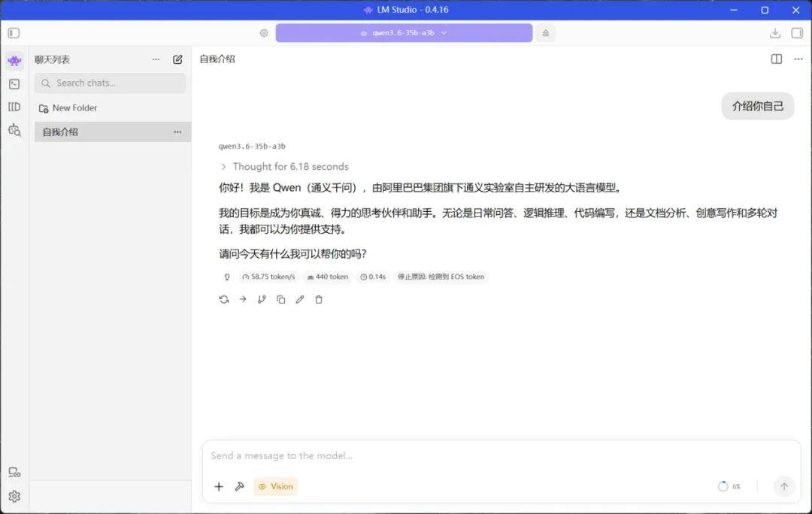The width and height of the screenshot is (812, 514).
Task: Create a new chat with compose icon
Action: coord(177,59)
